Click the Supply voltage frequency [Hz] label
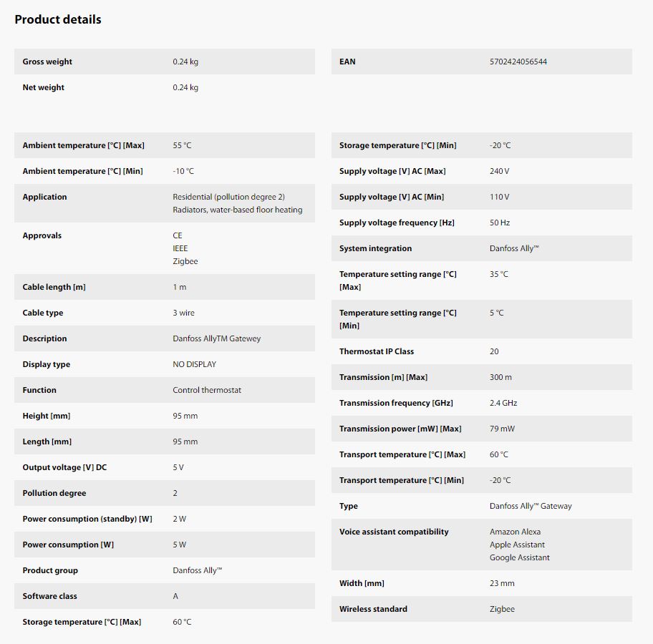Viewport: 653px width, 644px height. [397, 223]
